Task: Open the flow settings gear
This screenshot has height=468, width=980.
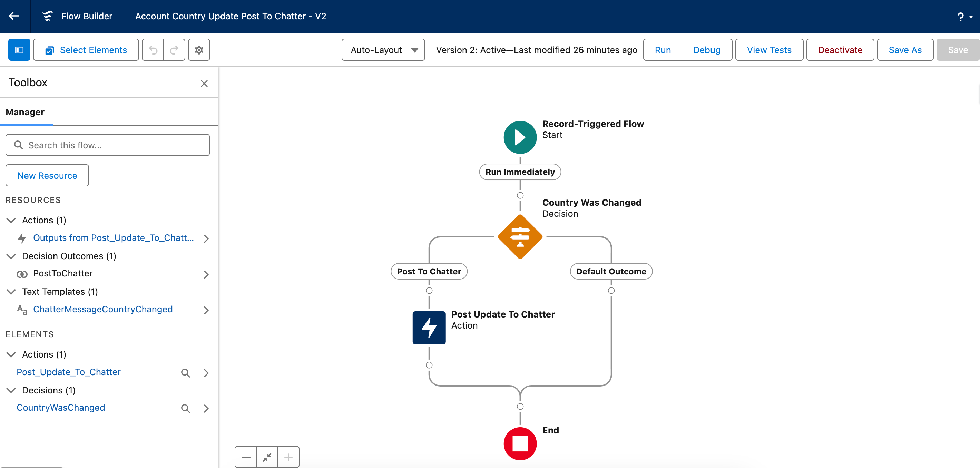Action: [198, 49]
